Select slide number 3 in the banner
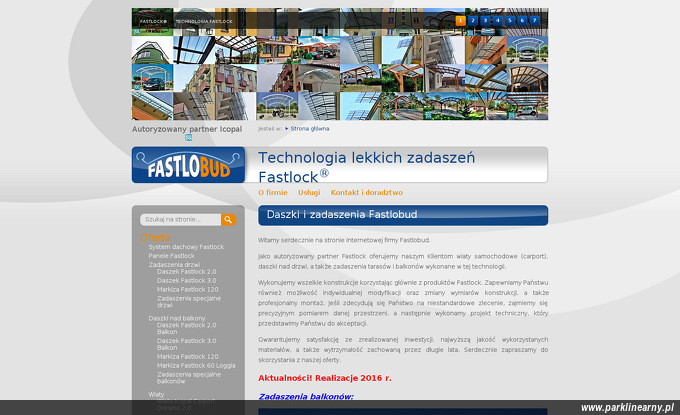This screenshot has width=680, height=415. click(485, 20)
